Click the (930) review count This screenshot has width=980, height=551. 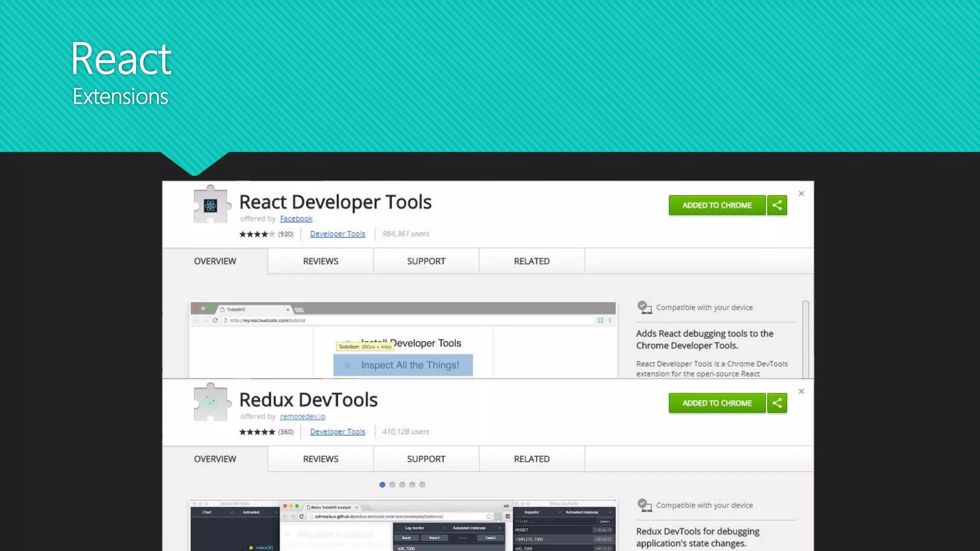[286, 234]
